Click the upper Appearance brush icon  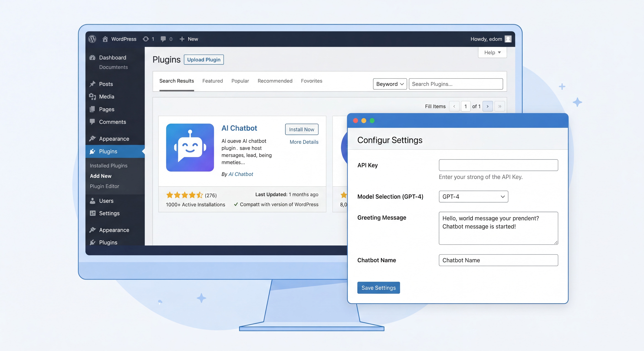pos(93,138)
